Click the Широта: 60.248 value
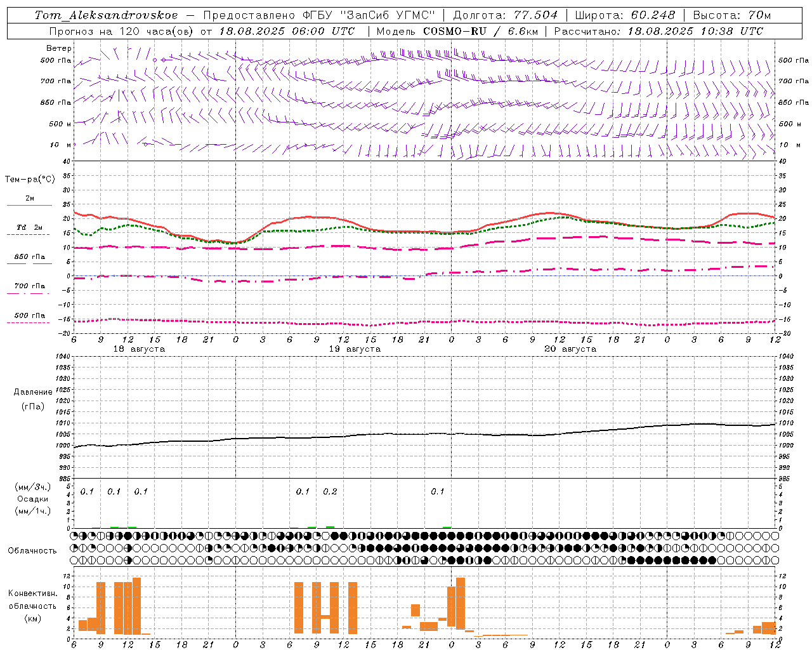812x650 pixels. tap(625, 15)
